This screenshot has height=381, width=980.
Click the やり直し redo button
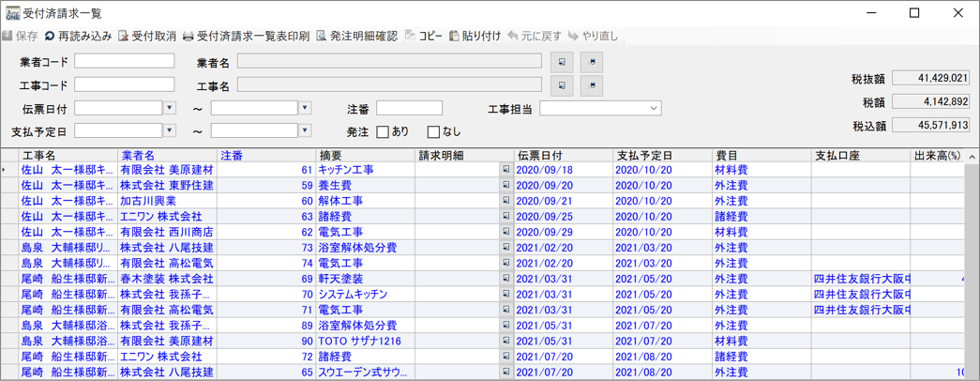593,37
